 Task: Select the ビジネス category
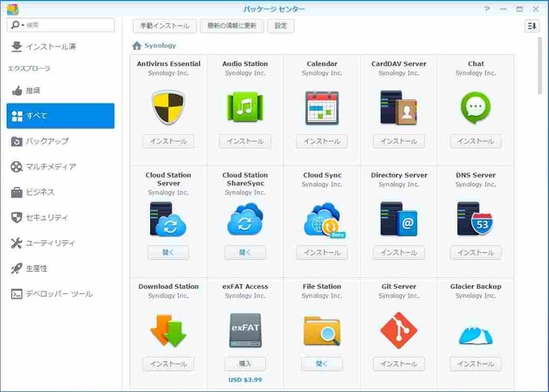coord(61,192)
